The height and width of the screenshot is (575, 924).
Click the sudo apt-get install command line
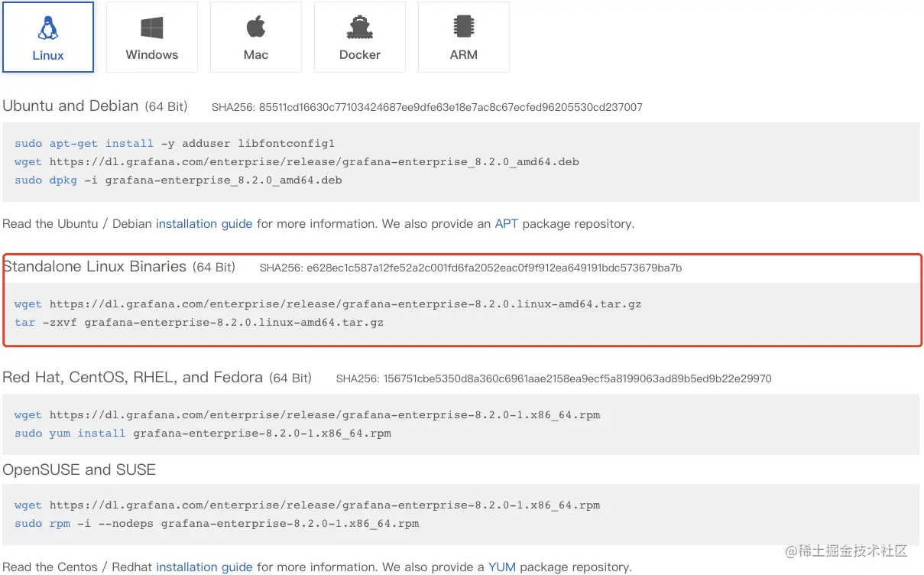(174, 143)
